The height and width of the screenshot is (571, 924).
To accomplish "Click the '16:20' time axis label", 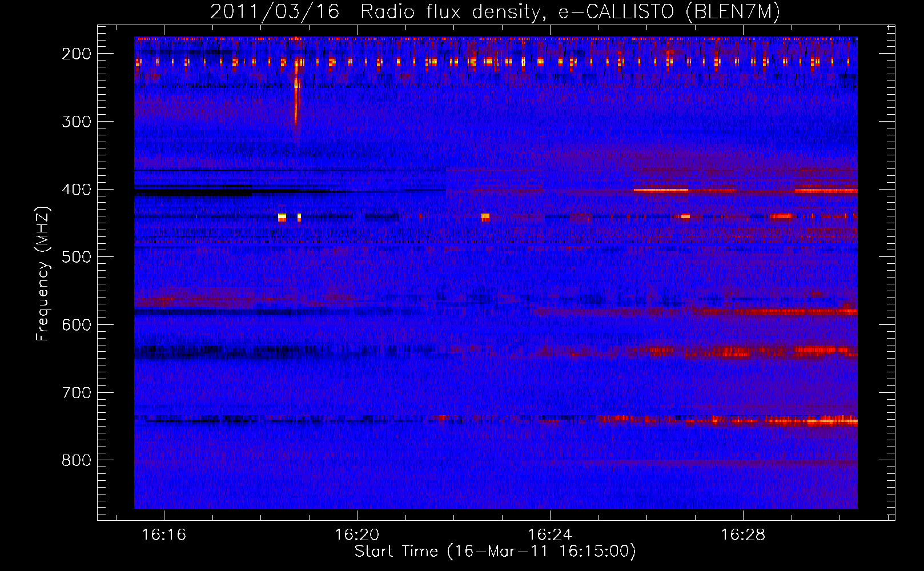I will (357, 535).
